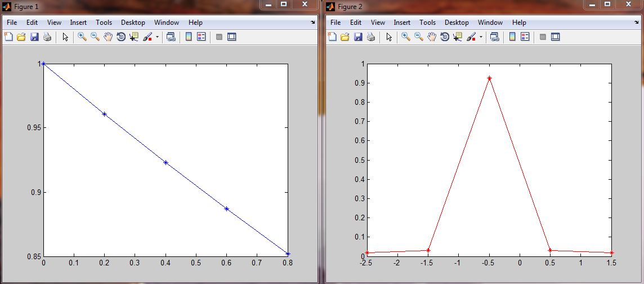This screenshot has width=644, height=284.
Task: Insert a colorbar in Figure 1
Action: (189, 37)
